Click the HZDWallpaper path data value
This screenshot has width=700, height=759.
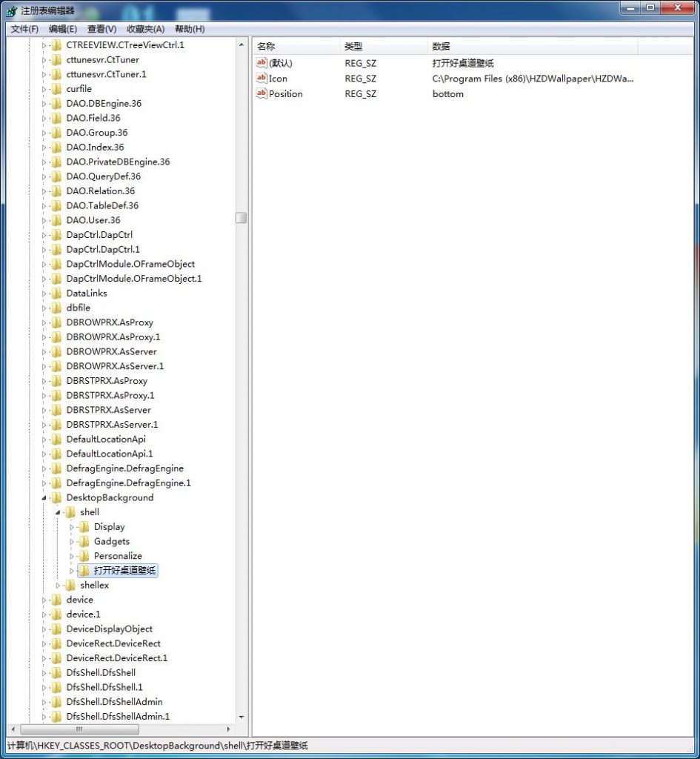(533, 79)
